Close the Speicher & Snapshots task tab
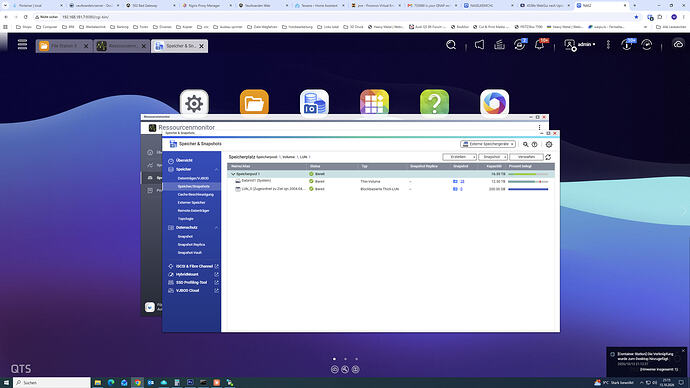Image resolution: width=690 pixels, height=388 pixels. 202,46
